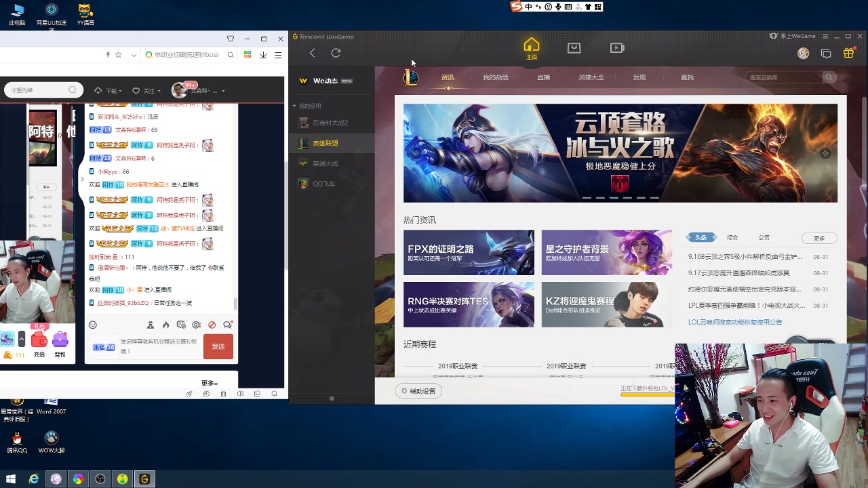This screenshot has width=868, height=488.
Task: Refresh the WeGame page
Action: click(336, 53)
